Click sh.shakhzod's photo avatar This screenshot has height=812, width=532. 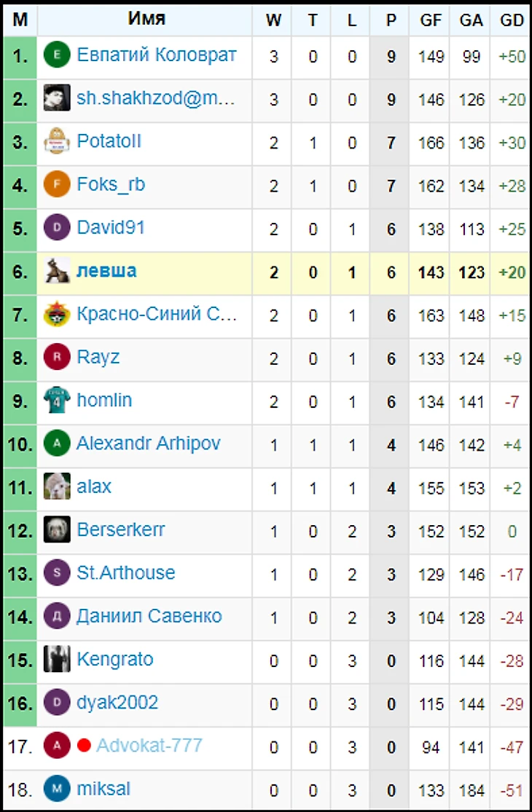[x=57, y=98]
